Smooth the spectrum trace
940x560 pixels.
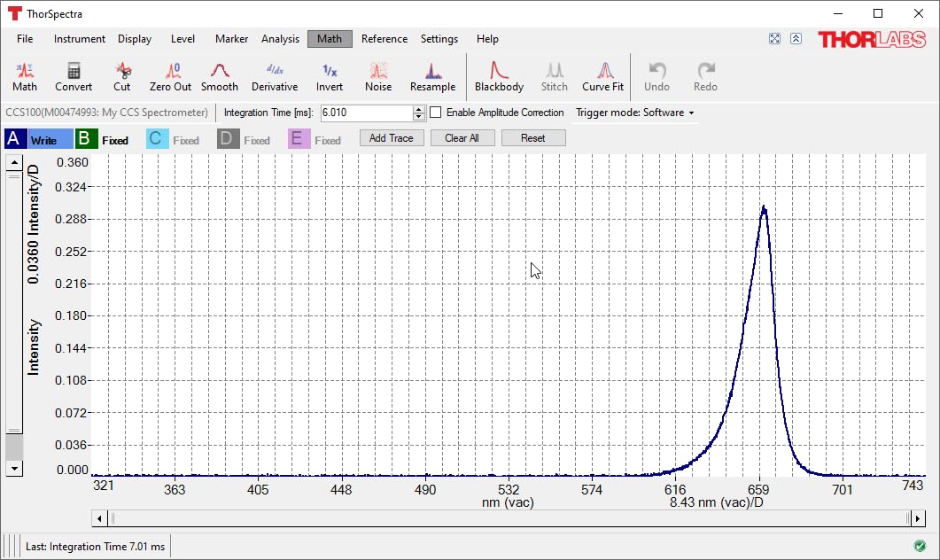click(220, 77)
